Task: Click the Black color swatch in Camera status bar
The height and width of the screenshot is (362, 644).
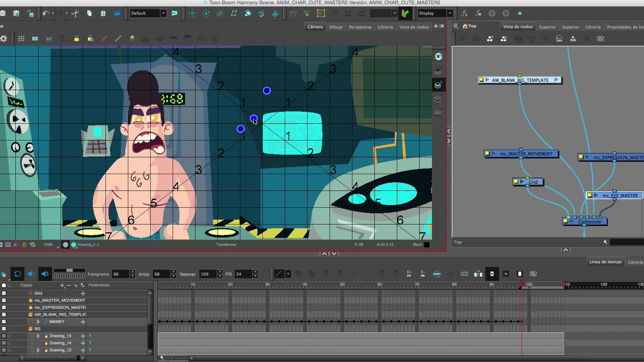Action: (x=427, y=245)
